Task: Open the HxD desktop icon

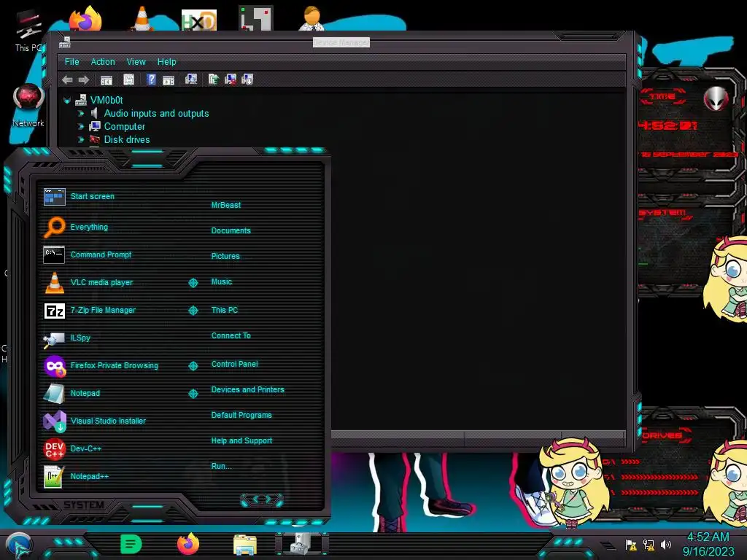Action: (x=199, y=20)
